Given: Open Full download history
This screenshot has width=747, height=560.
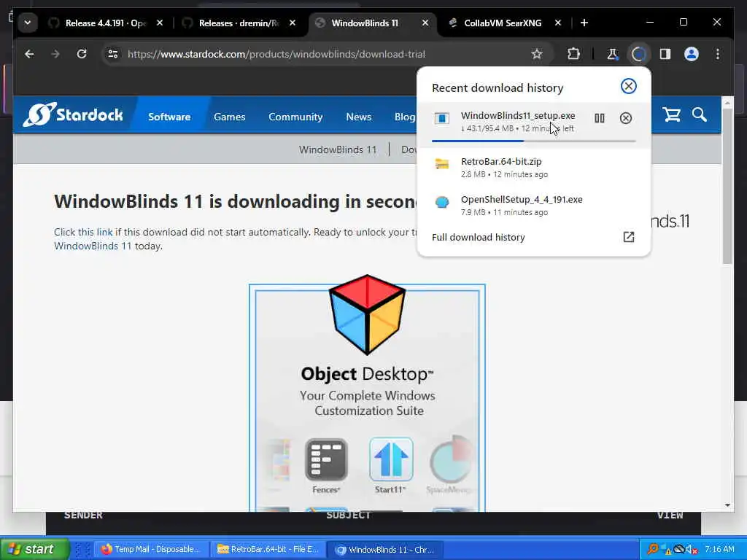Looking at the screenshot, I should pyautogui.click(x=533, y=237).
